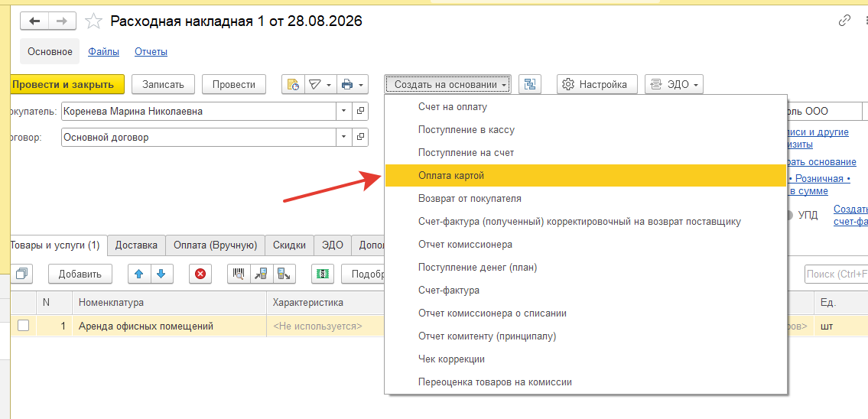
Task: Collapse the Создать на основании dropdown
Action: click(447, 85)
